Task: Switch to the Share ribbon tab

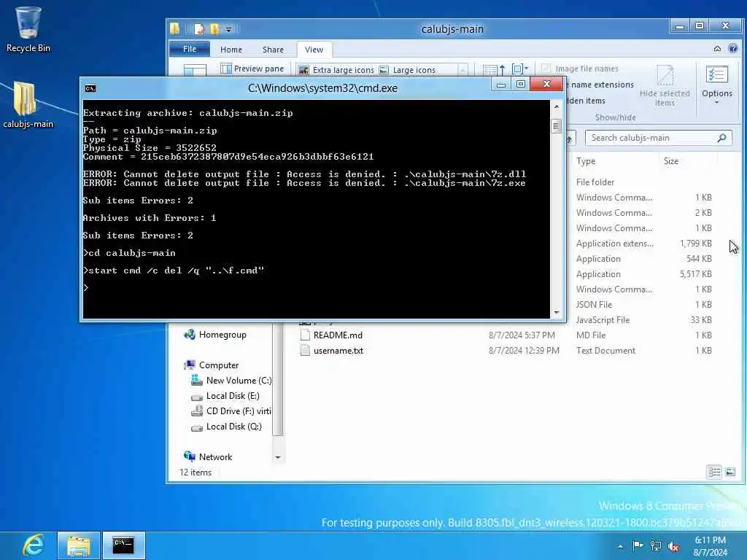Action: [x=273, y=50]
